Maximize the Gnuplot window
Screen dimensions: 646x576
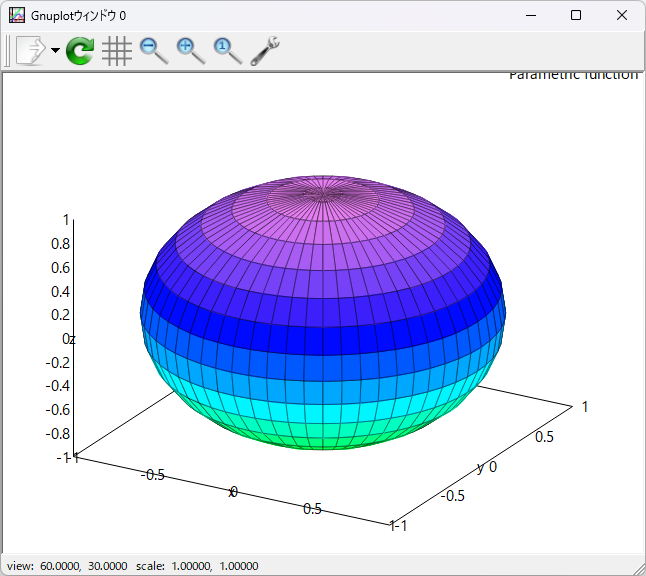(576, 16)
